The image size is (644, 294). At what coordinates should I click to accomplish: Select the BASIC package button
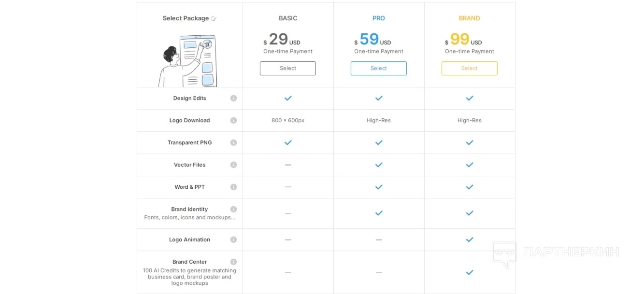tap(287, 68)
